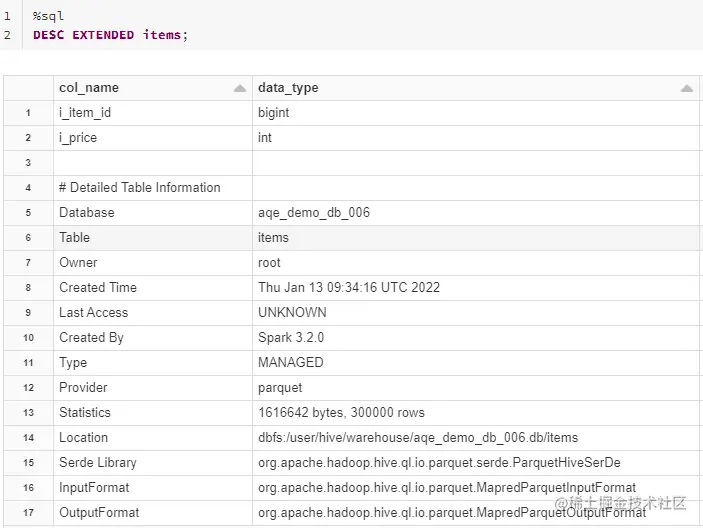Screen dimensions: 703x528
Task: Select the InputFormat label cell
Action: [x=153, y=488]
